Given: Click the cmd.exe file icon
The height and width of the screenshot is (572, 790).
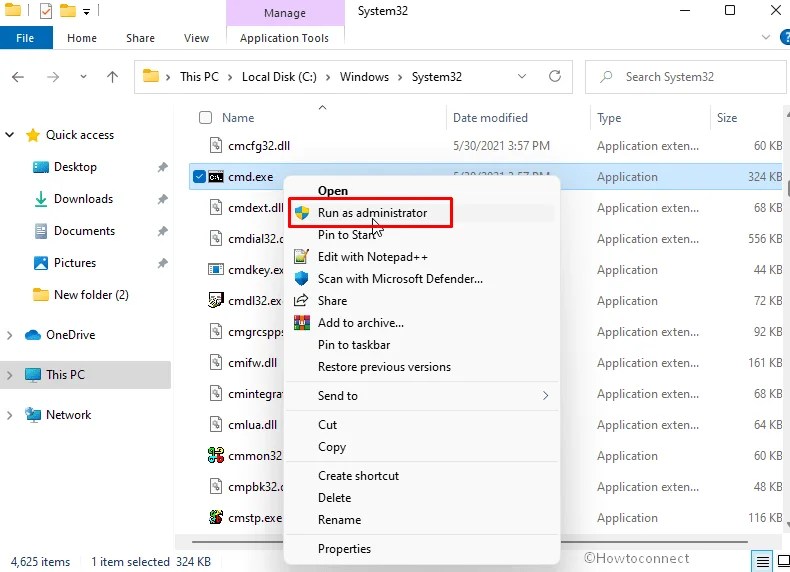Looking at the screenshot, I should coord(216,177).
